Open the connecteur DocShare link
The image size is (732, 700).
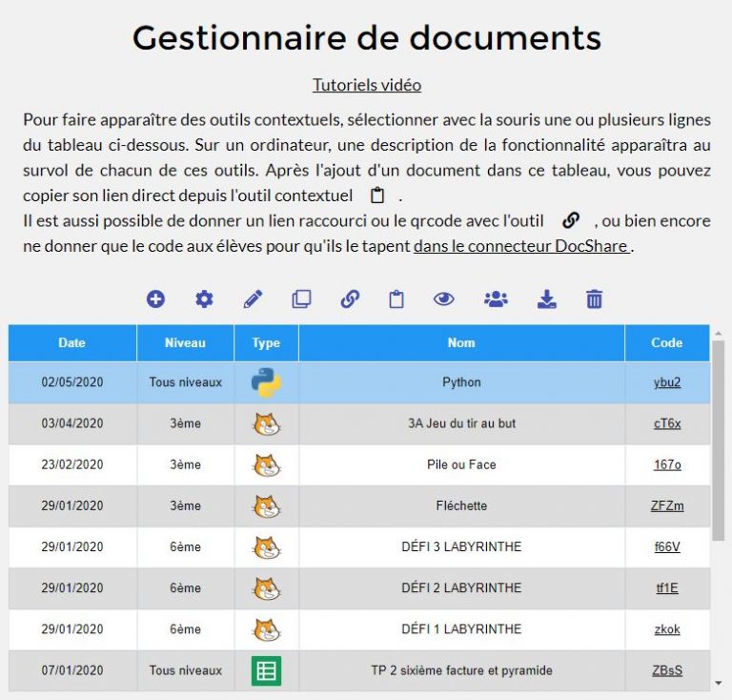[523, 246]
